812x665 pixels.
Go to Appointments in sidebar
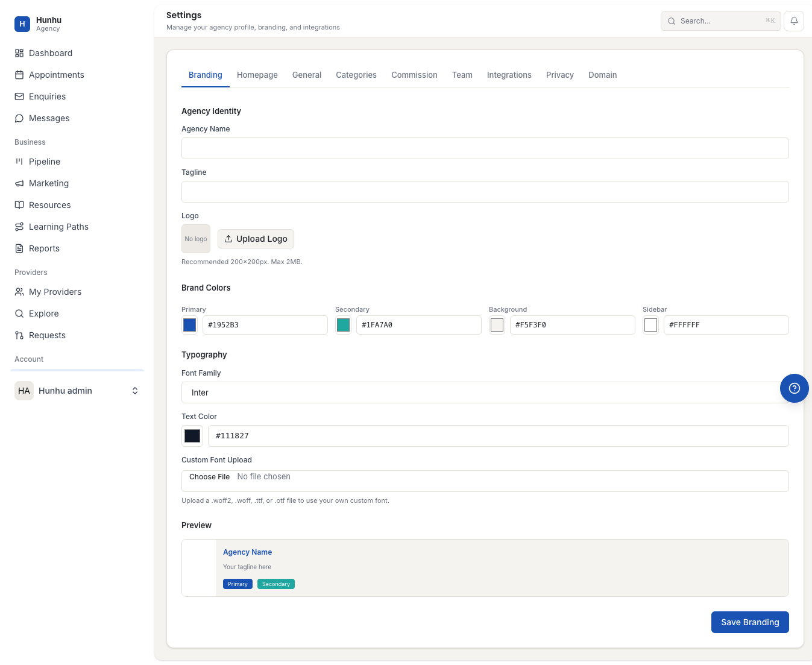click(x=77, y=75)
